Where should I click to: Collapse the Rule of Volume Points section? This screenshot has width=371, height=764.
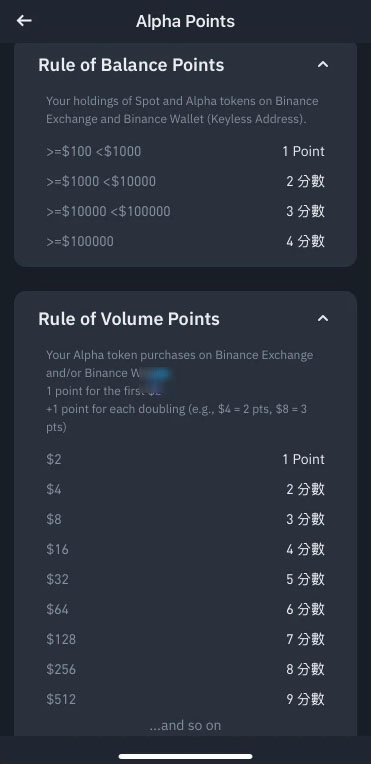pos(323,319)
